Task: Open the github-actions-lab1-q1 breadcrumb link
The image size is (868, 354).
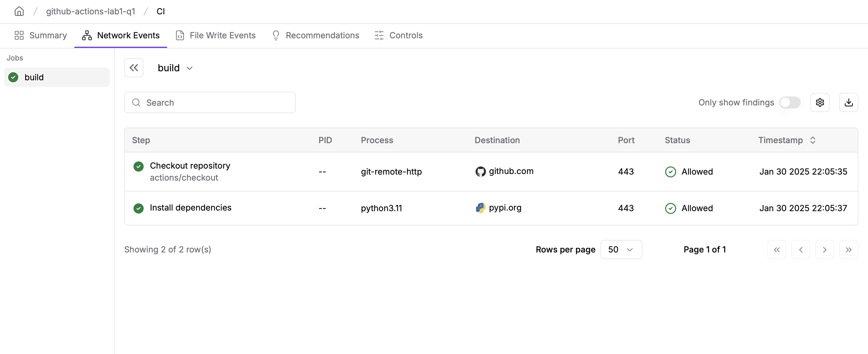Action: pyautogui.click(x=90, y=11)
